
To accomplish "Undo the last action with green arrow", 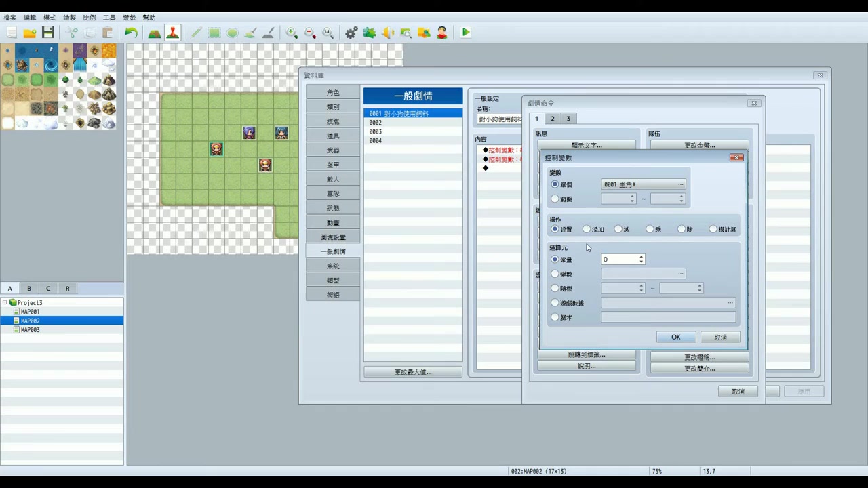I will 131,33.
